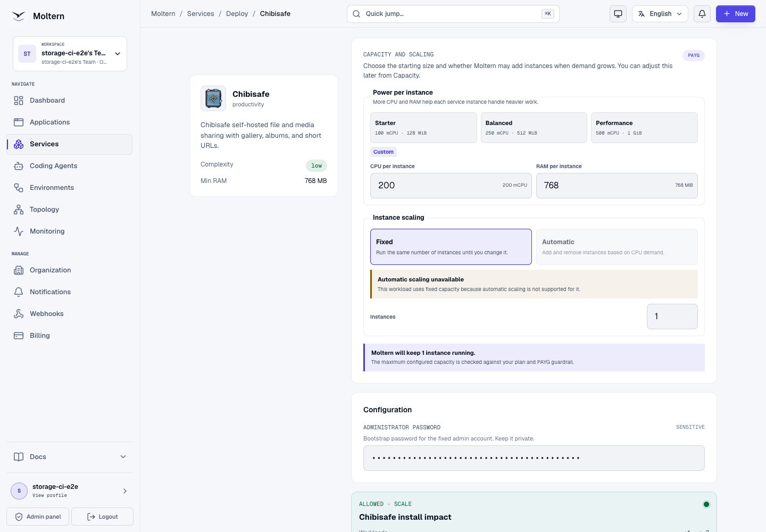The image size is (766, 532).
Task: Focus the Administrator password field
Action: [x=534, y=458]
